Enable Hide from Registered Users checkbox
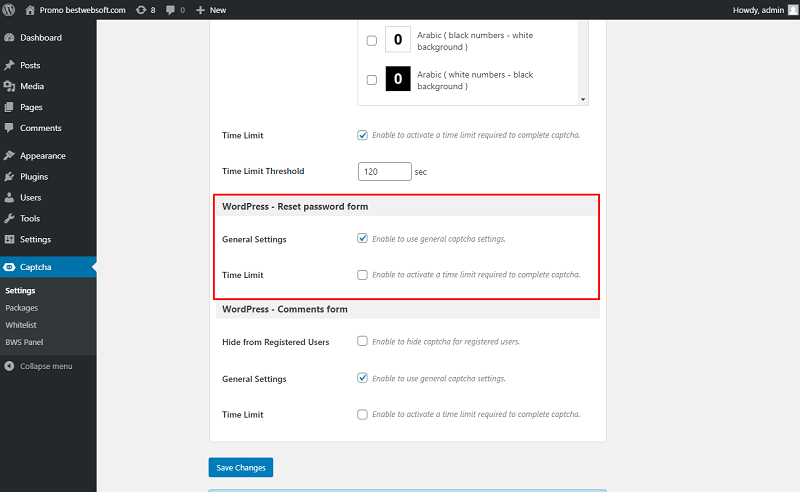Screen dimensions: 800x492 362,341
